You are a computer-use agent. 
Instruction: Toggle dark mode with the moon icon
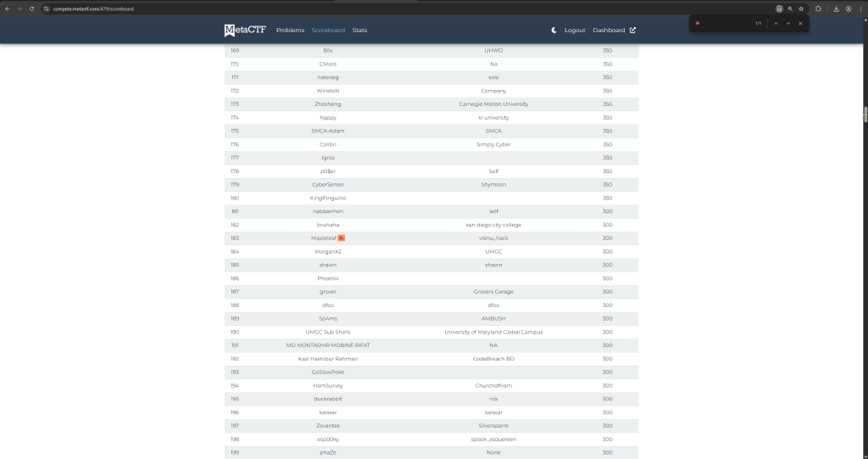tap(554, 31)
